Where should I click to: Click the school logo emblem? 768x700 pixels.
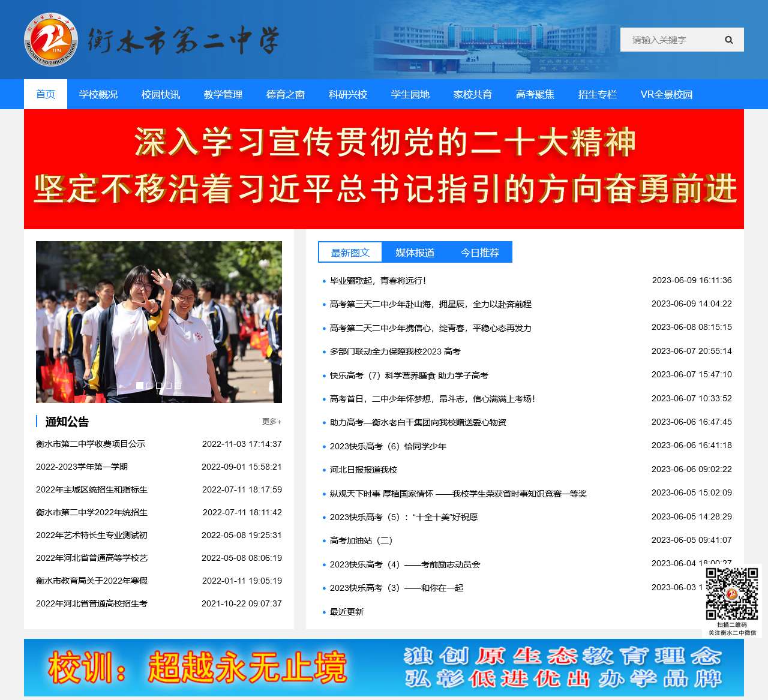[51, 40]
